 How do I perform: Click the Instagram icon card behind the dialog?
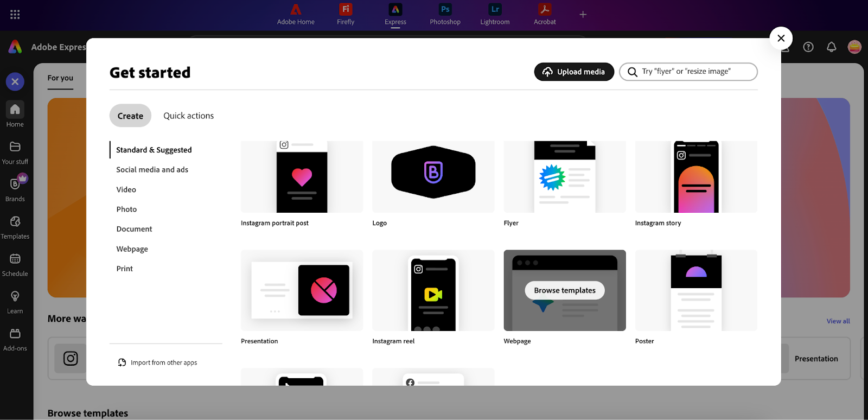point(71,358)
